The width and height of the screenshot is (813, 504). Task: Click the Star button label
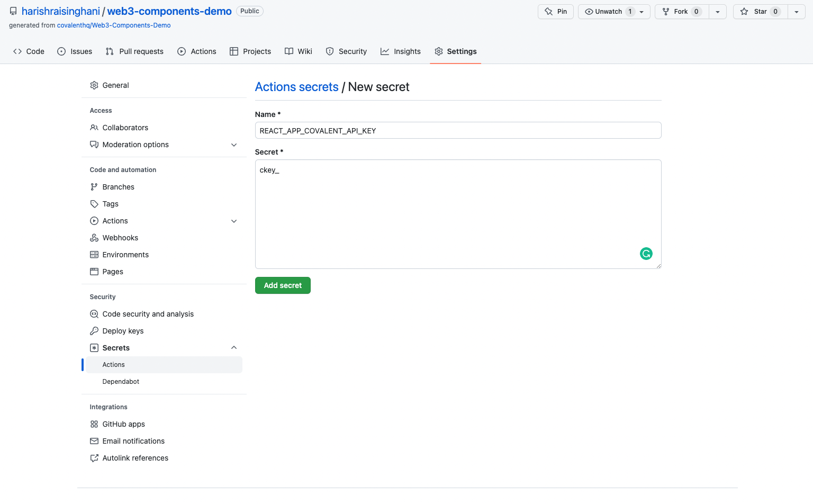760,12
